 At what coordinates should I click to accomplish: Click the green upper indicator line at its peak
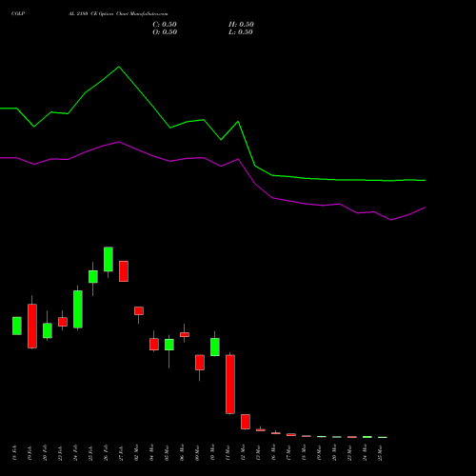(119, 67)
